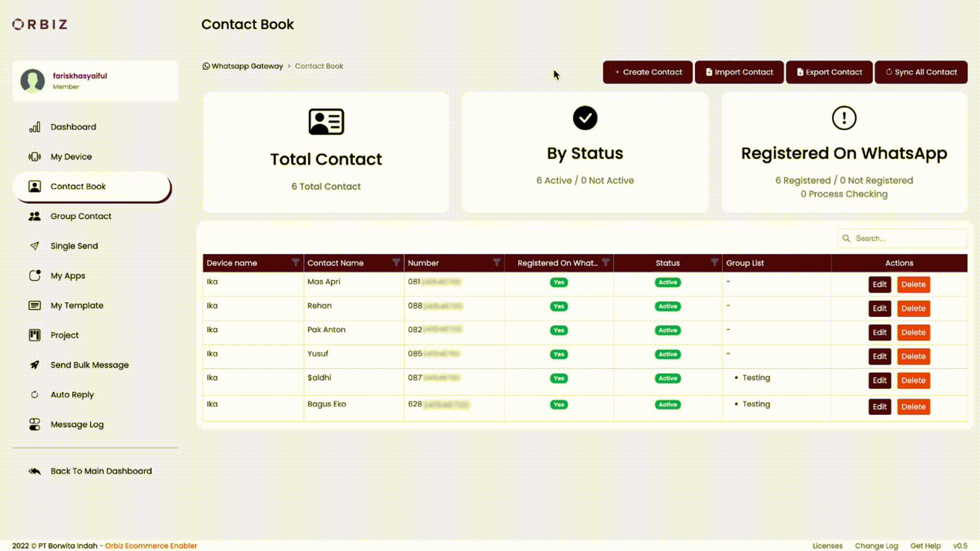Click the By Status checkmark icon
The image size is (980, 551).
click(585, 118)
